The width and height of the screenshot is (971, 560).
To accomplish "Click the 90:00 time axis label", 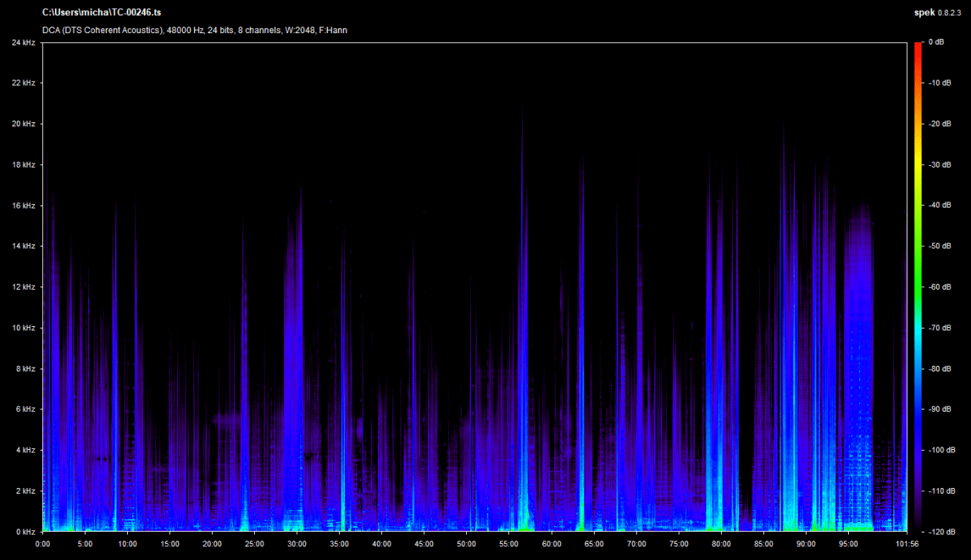I will [x=805, y=544].
